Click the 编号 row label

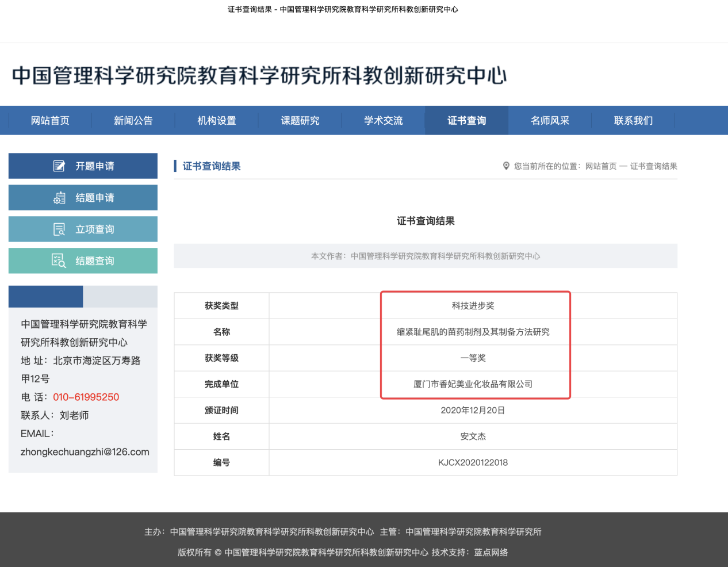tap(222, 463)
